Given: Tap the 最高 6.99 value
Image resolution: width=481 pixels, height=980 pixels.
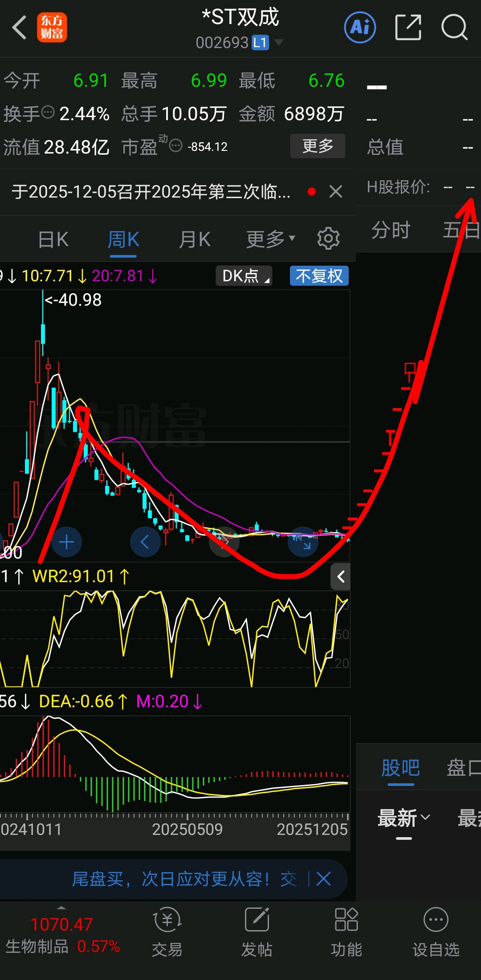Looking at the screenshot, I should (174, 81).
